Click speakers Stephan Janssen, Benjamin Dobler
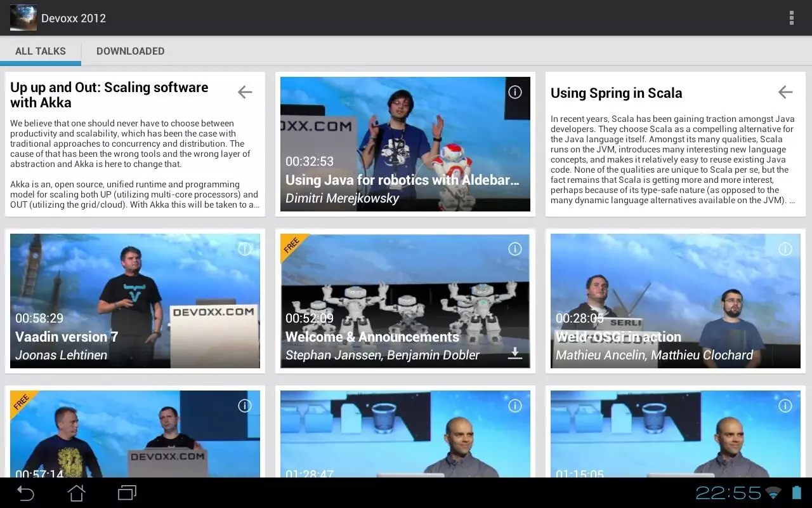 coord(383,355)
